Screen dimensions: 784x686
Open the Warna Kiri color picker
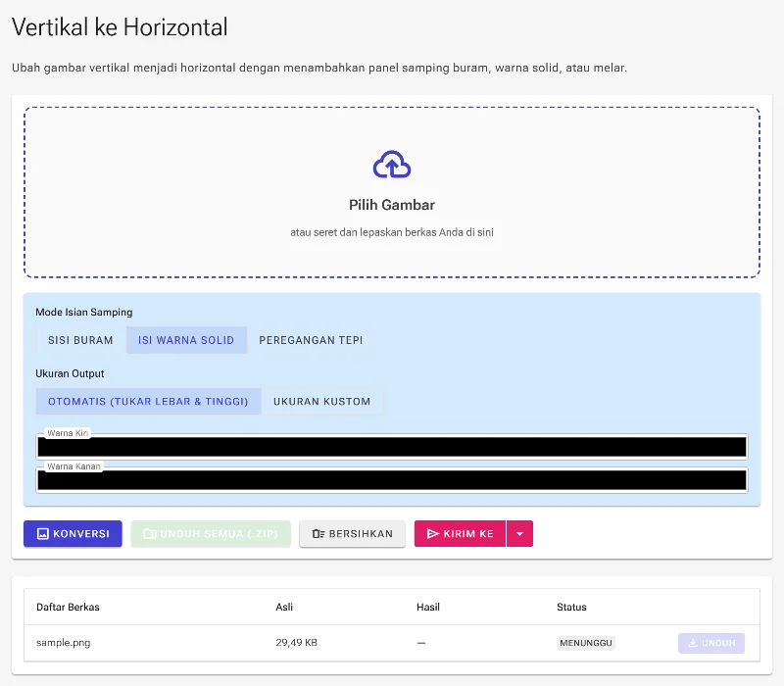(x=392, y=447)
